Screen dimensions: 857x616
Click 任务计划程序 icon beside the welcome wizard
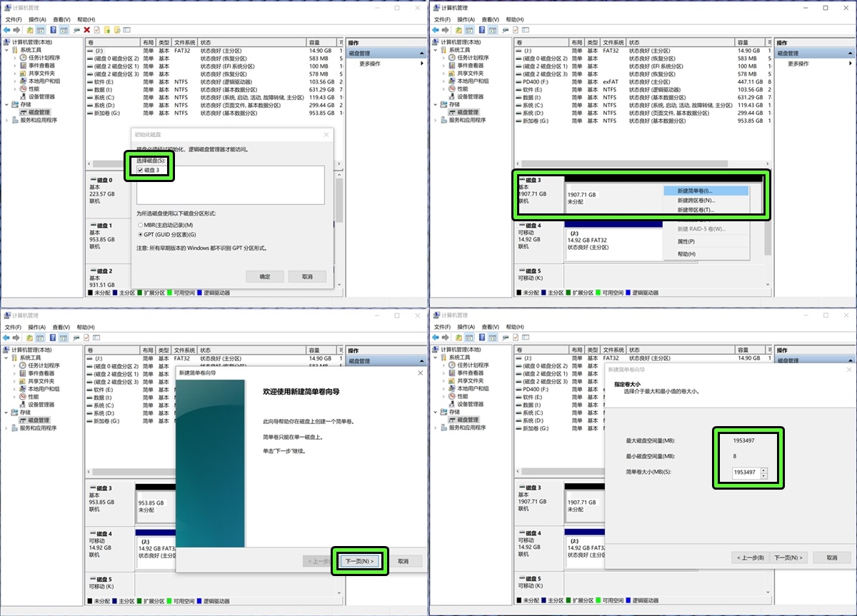click(24, 365)
